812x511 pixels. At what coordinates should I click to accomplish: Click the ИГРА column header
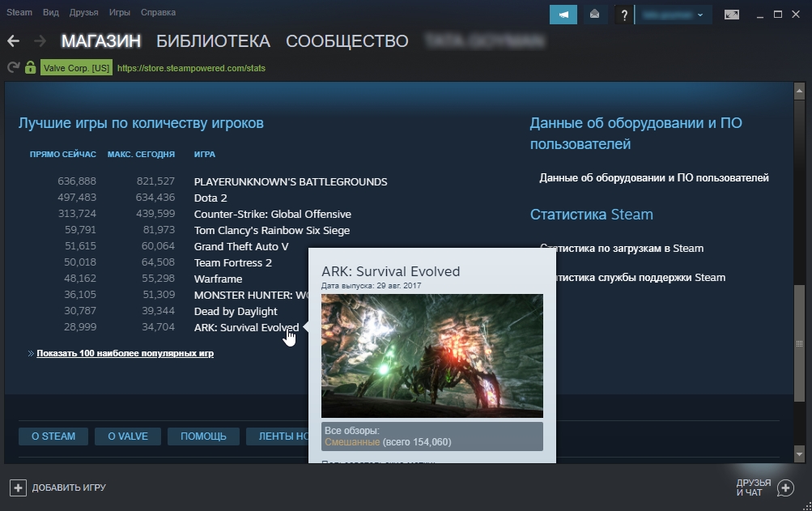205,155
